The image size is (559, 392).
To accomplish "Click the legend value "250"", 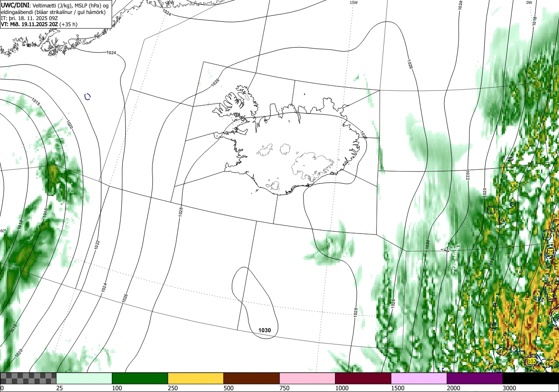I will [173, 388].
